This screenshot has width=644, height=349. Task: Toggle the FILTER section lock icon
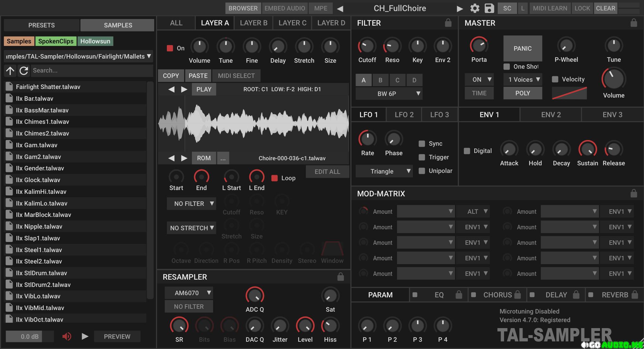coord(448,23)
